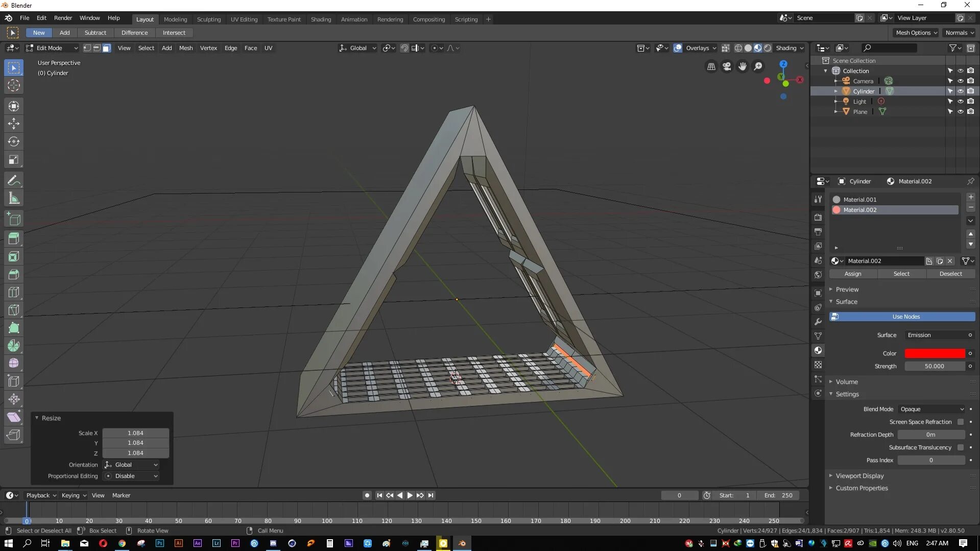This screenshot has height=551, width=980.
Task: Choose the Rotate tool
Action: point(14,141)
